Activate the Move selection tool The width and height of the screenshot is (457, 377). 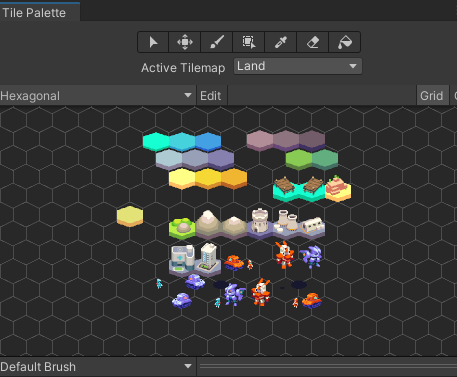pyautogui.click(x=185, y=42)
